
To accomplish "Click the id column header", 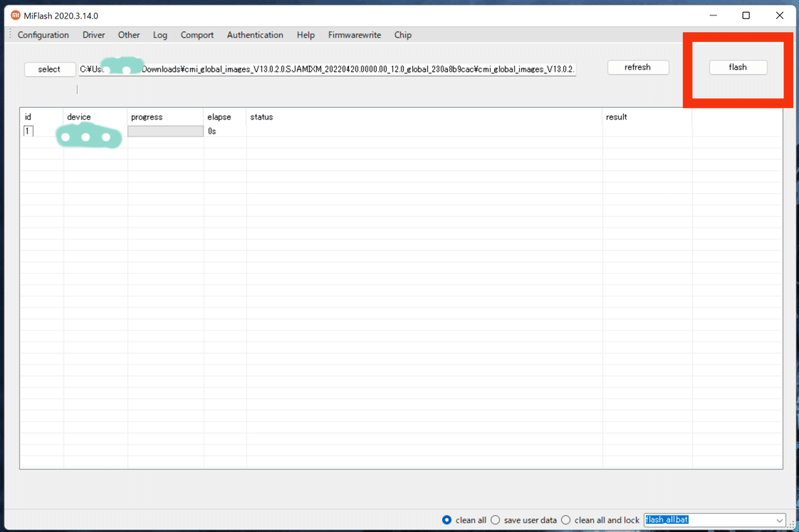I will (x=41, y=117).
